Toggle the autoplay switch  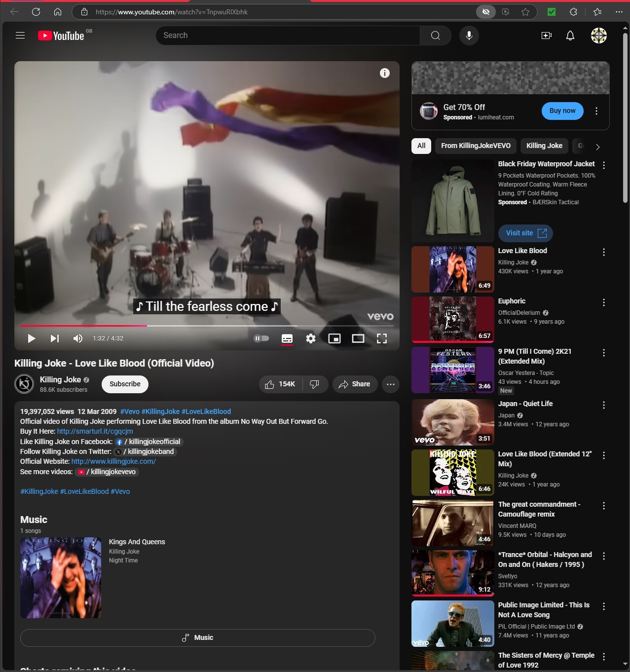coord(261,338)
